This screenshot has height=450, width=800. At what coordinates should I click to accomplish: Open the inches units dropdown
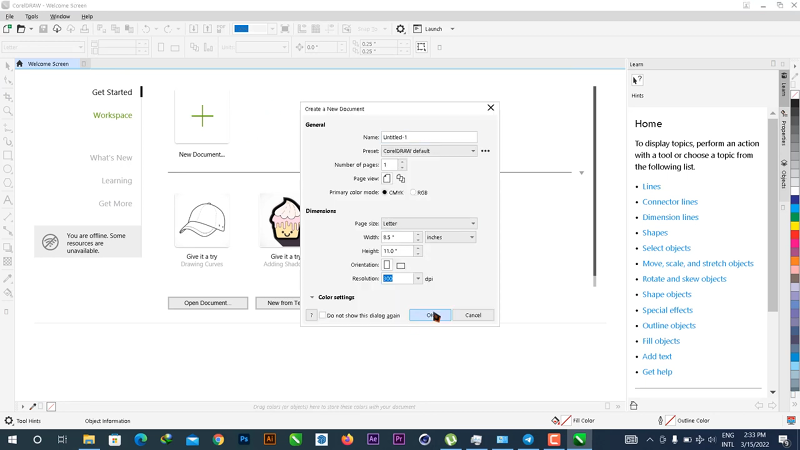[x=451, y=237]
